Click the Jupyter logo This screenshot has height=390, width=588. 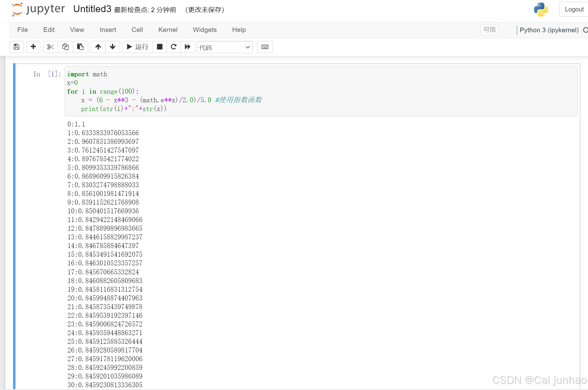pos(38,9)
